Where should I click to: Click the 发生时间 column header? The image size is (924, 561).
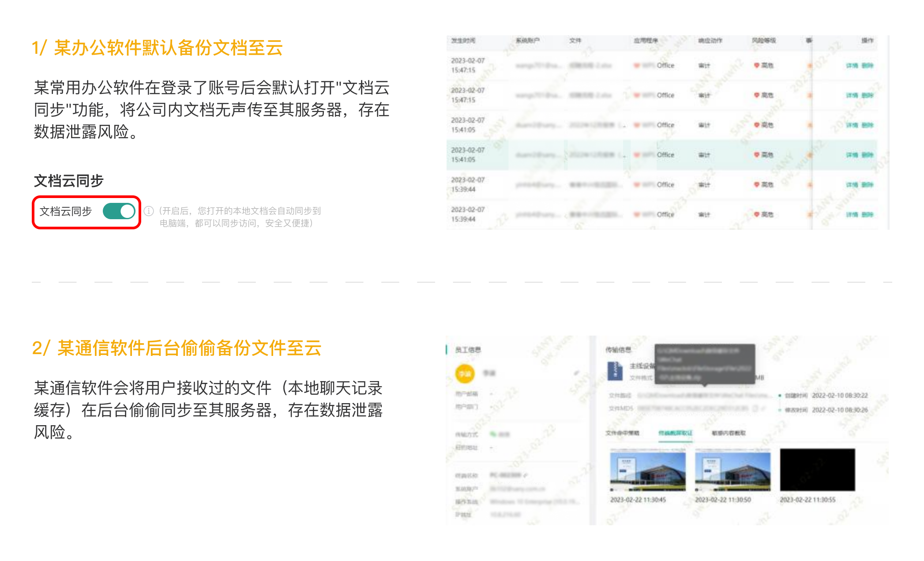(463, 41)
